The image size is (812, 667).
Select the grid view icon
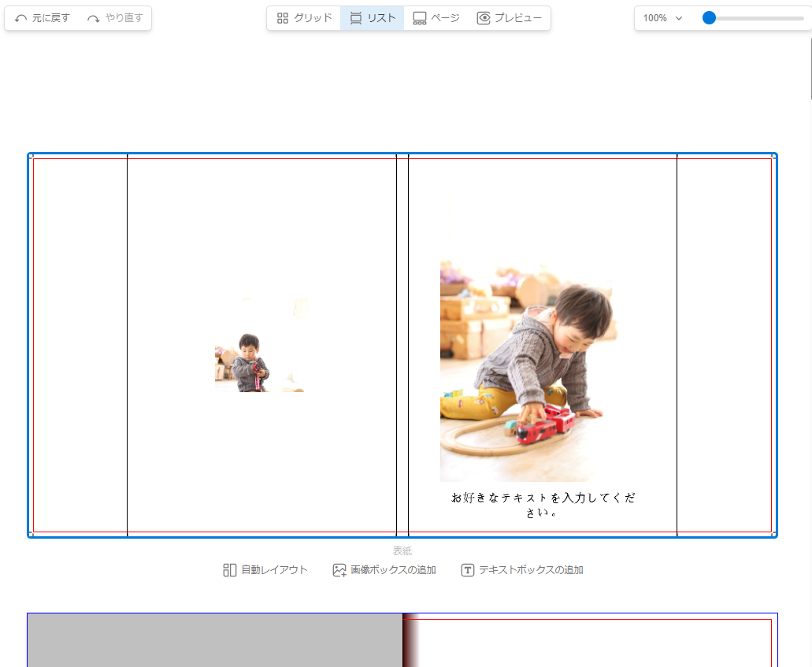pyautogui.click(x=283, y=18)
